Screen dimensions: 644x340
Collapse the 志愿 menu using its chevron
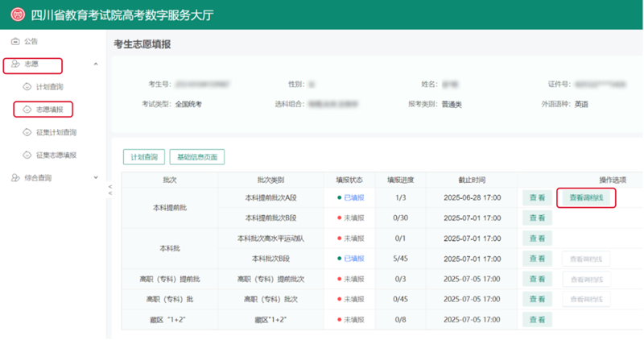[96, 64]
